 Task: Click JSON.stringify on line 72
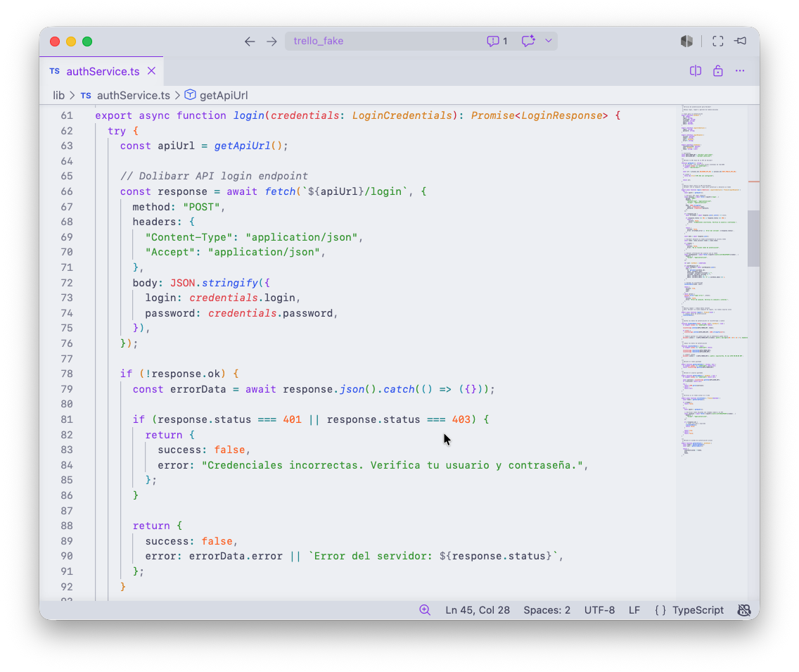coord(214,283)
